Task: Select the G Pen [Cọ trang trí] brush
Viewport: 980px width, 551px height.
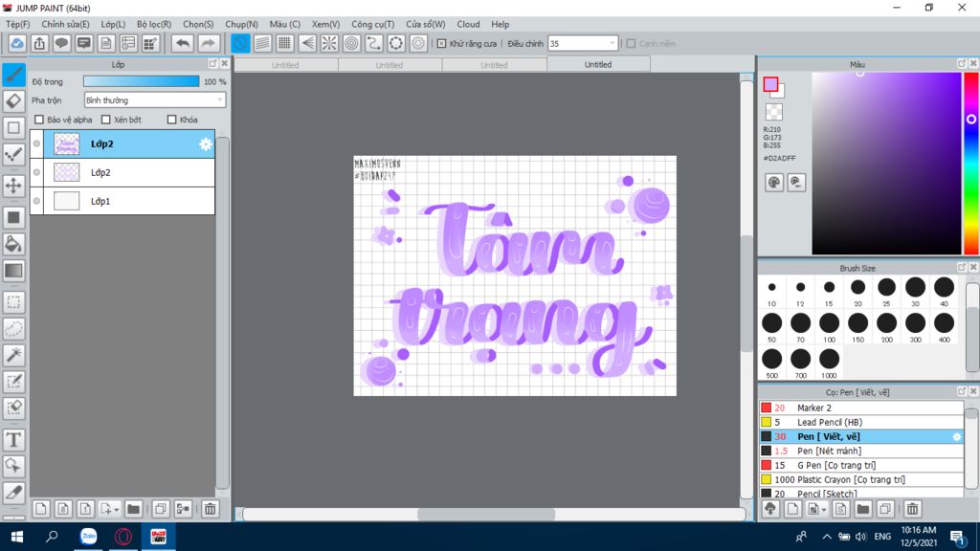Action: coord(861,466)
